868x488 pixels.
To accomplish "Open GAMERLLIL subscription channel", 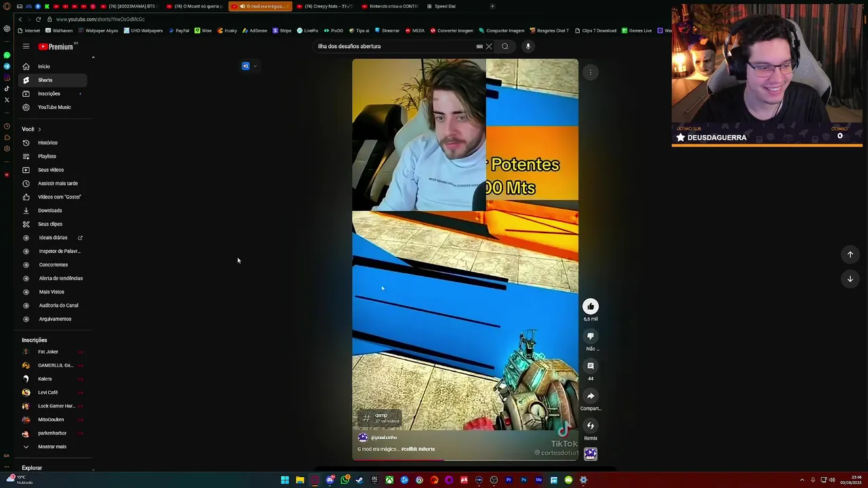I will [53, 365].
